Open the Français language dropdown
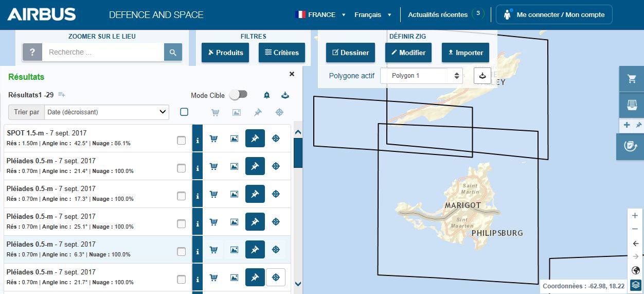This screenshot has height=294, width=644. (373, 15)
